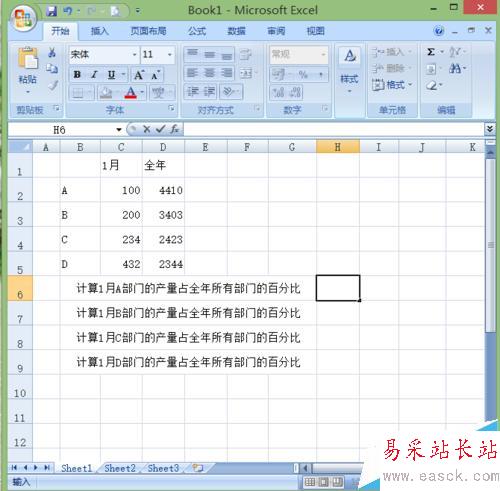Open the font name dropdown
The height and width of the screenshot is (491, 500).
(134, 54)
